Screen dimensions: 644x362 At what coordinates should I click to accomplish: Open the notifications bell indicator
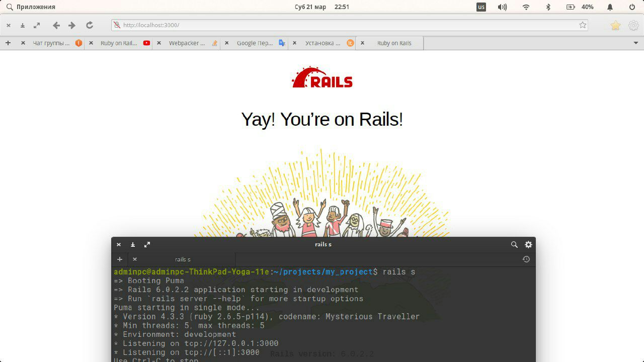[610, 7]
